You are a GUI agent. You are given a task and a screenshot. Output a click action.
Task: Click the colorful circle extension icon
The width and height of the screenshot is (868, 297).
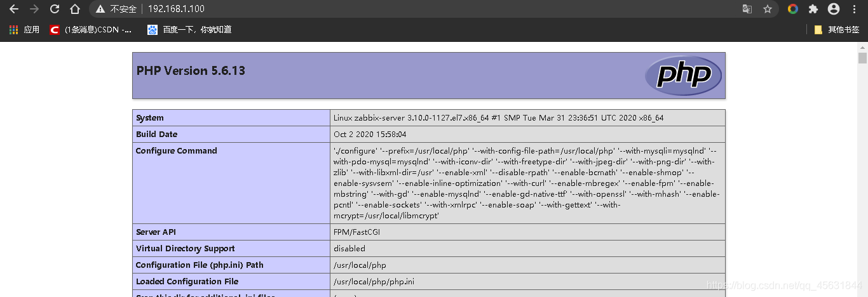pos(792,9)
